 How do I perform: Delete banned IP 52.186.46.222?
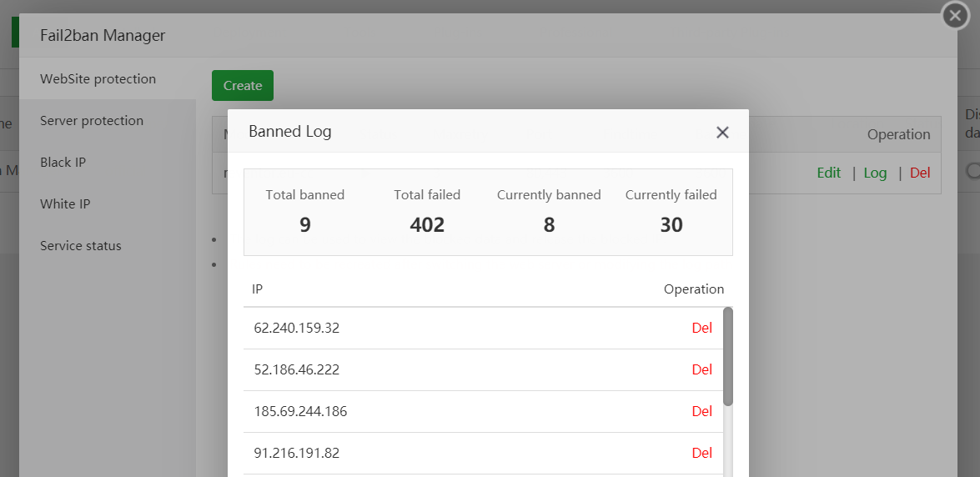tap(702, 369)
